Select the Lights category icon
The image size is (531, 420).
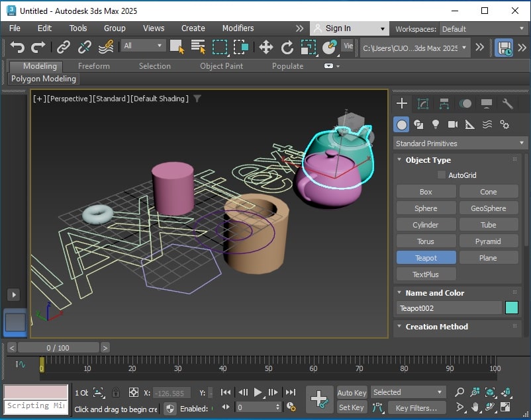[x=436, y=124]
